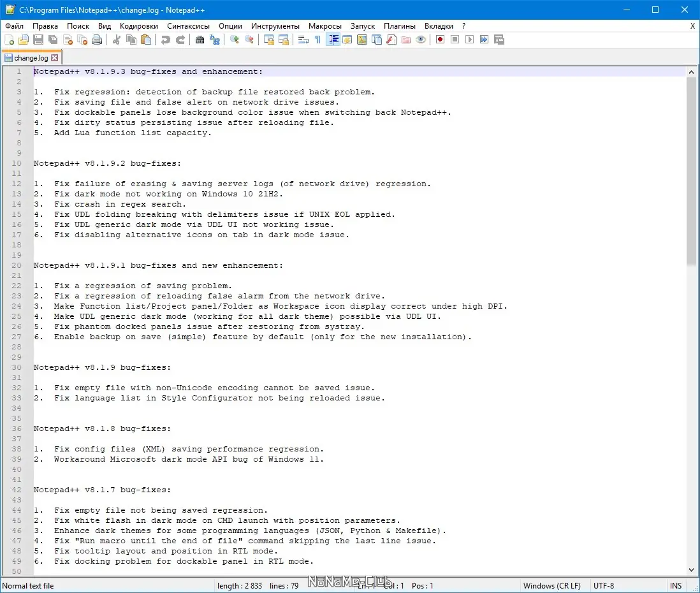This screenshot has width=700, height=593.
Task: Undo the last action
Action: pos(166,40)
